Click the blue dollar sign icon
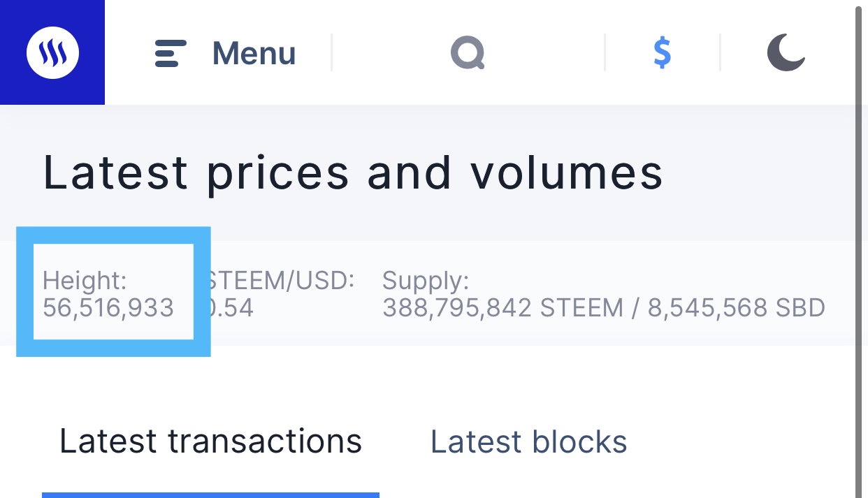868x498 pixels. pos(663,53)
